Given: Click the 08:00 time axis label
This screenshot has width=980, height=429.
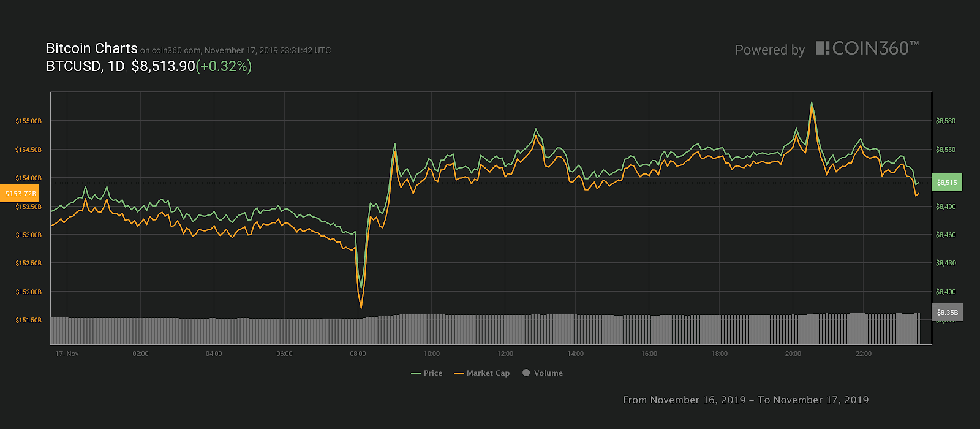Looking at the screenshot, I should tap(358, 354).
